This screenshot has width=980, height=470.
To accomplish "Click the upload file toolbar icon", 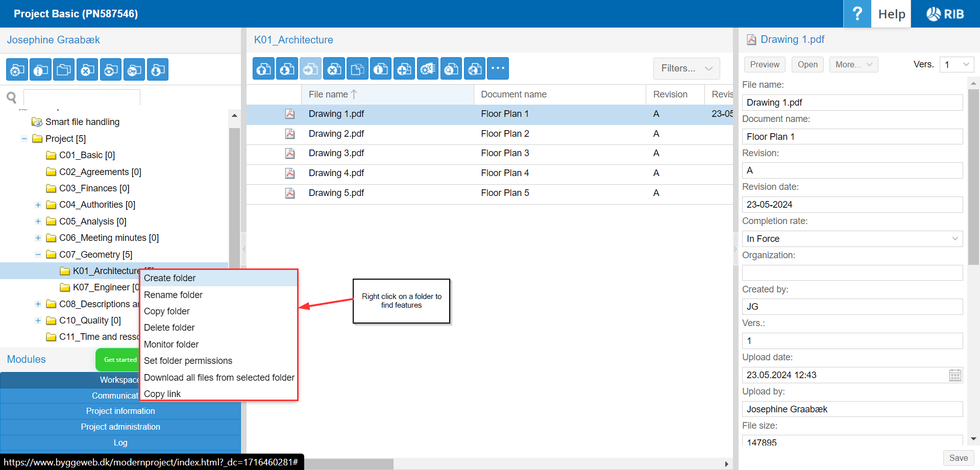I will pos(264,69).
